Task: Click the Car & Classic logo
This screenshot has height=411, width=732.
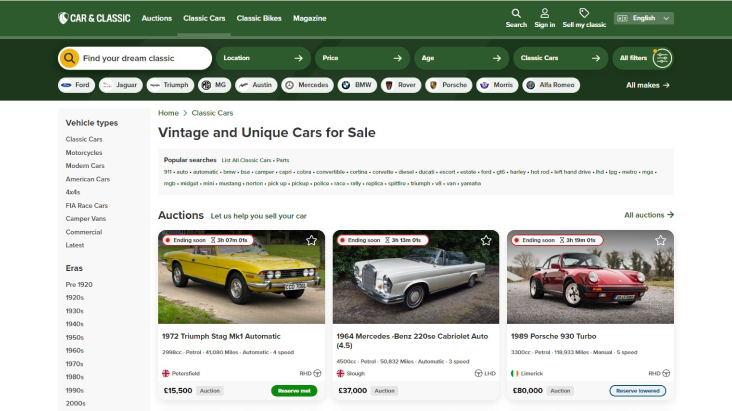Action: (94, 18)
